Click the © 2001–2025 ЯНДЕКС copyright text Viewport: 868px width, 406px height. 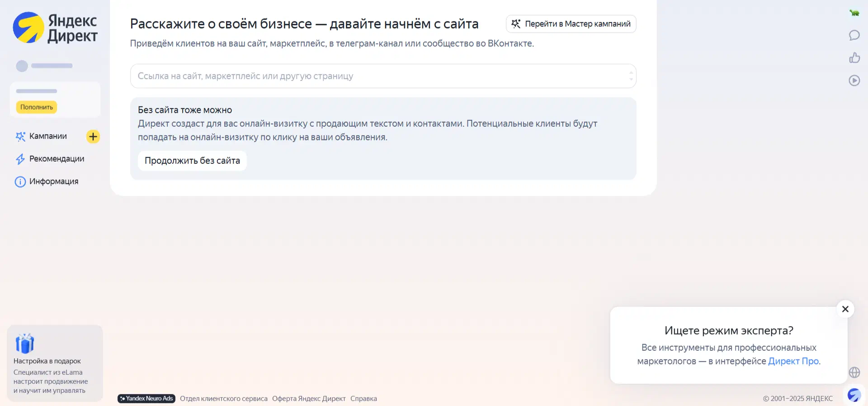798,399
